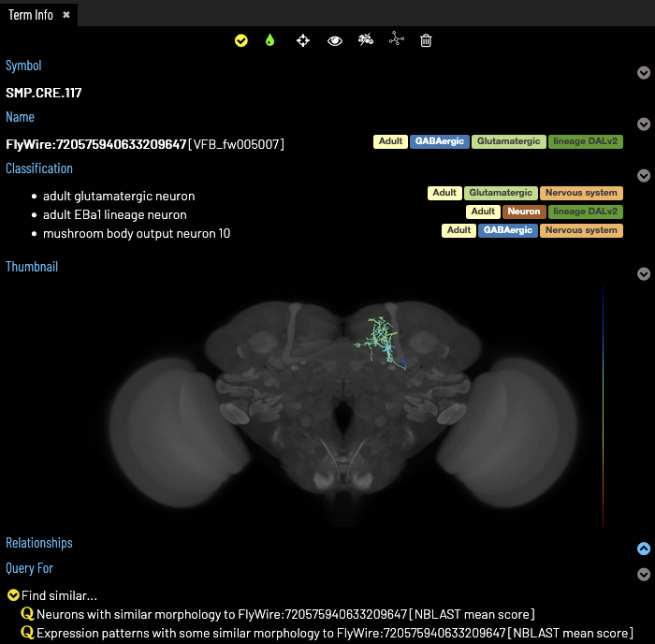Open the green droplet color picker
The height and width of the screenshot is (644, 655).
pyautogui.click(x=270, y=41)
